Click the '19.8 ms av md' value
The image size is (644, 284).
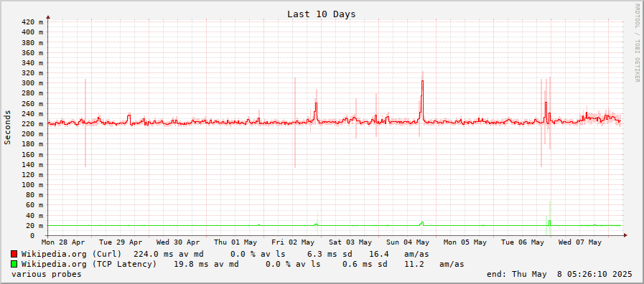tap(206, 264)
